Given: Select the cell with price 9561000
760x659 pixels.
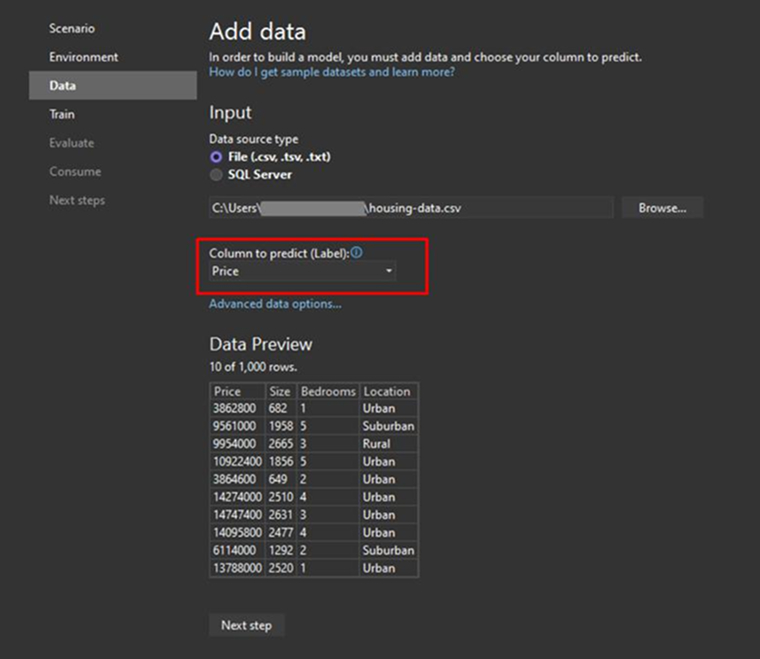Looking at the screenshot, I should click(238, 426).
